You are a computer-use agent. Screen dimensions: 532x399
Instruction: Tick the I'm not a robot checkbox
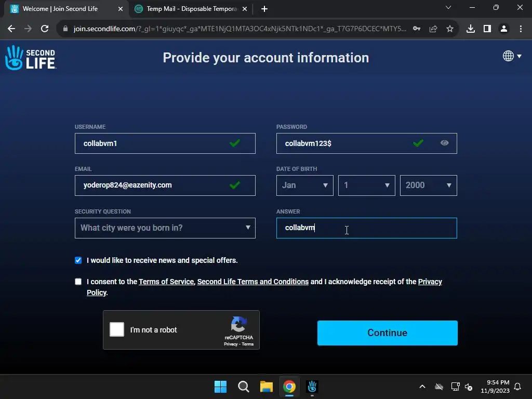(117, 329)
